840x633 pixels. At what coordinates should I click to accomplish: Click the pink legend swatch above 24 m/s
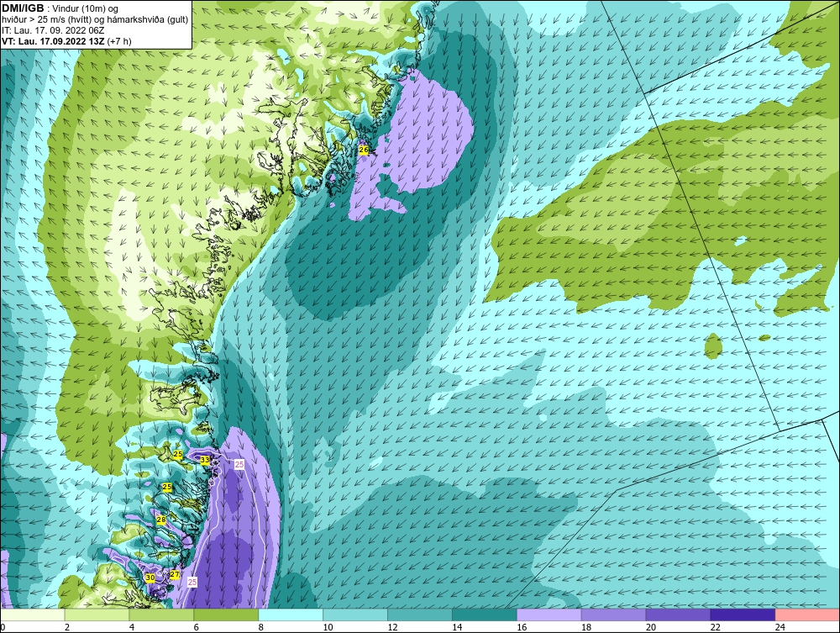(807, 615)
